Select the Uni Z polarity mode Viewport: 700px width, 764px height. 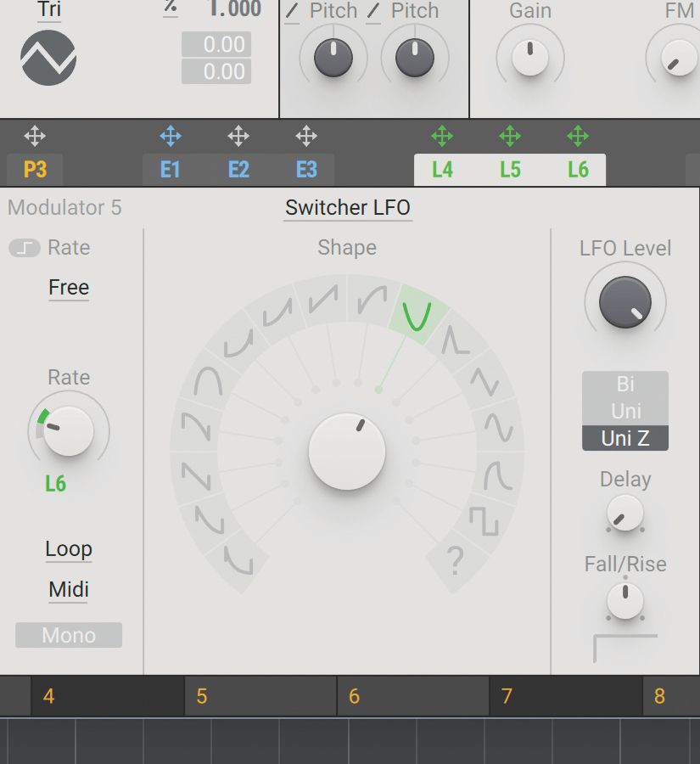(625, 438)
